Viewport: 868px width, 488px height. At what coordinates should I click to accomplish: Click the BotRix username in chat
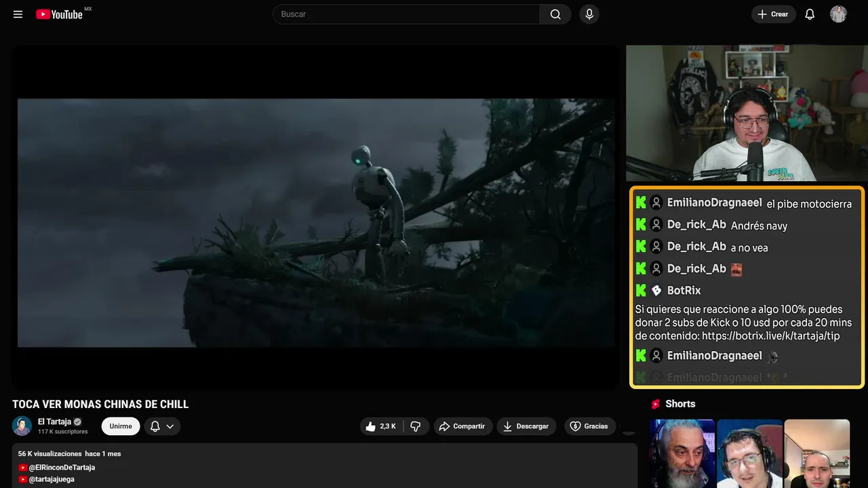point(684,290)
